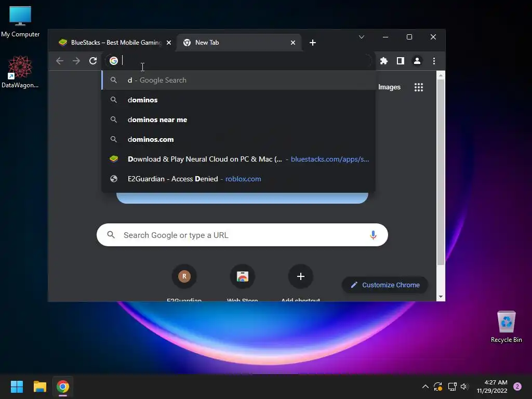Open the Extensions puzzle icon
Image resolution: width=532 pixels, height=399 pixels.
pos(384,61)
